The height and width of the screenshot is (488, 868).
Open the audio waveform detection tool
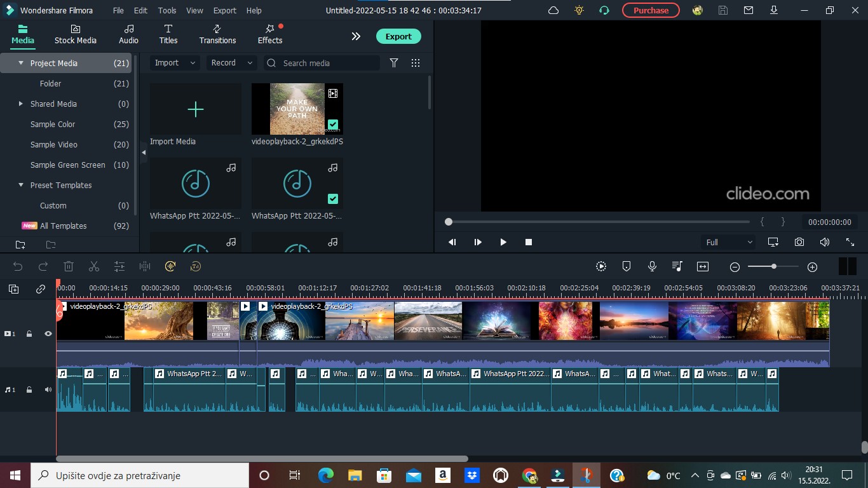(x=145, y=267)
